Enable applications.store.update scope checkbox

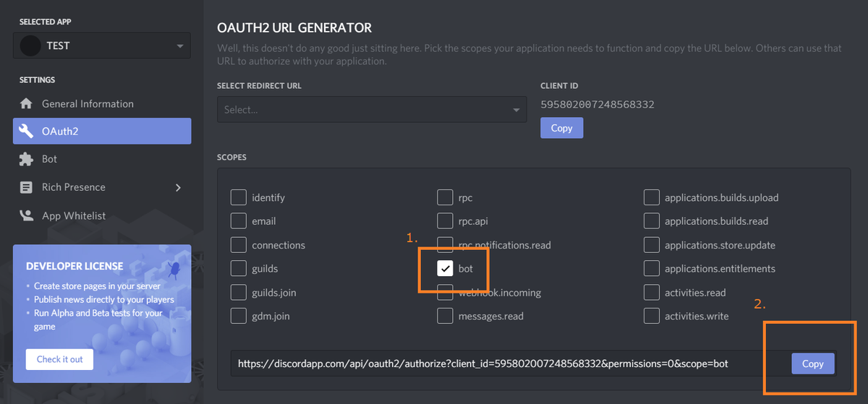coord(652,245)
